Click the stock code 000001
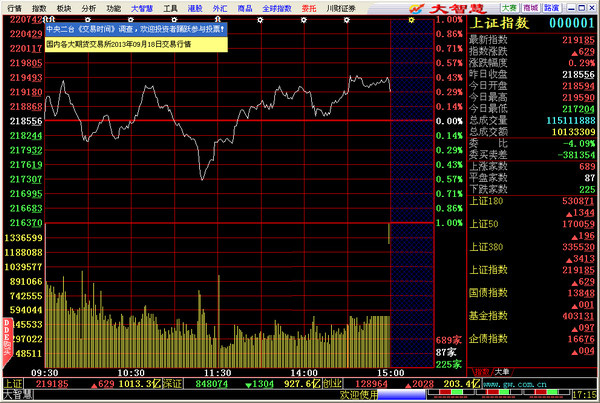This screenshot has height=403, width=600. click(572, 23)
